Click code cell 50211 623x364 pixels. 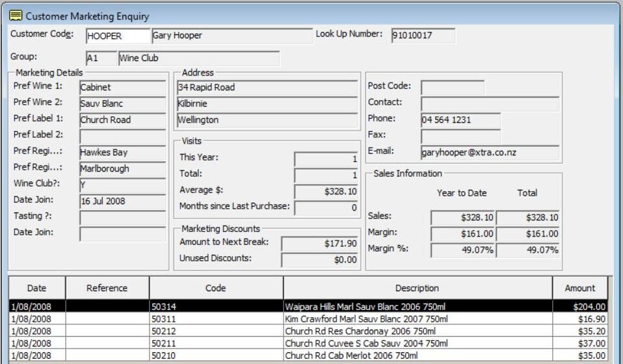pyautogui.click(x=216, y=343)
